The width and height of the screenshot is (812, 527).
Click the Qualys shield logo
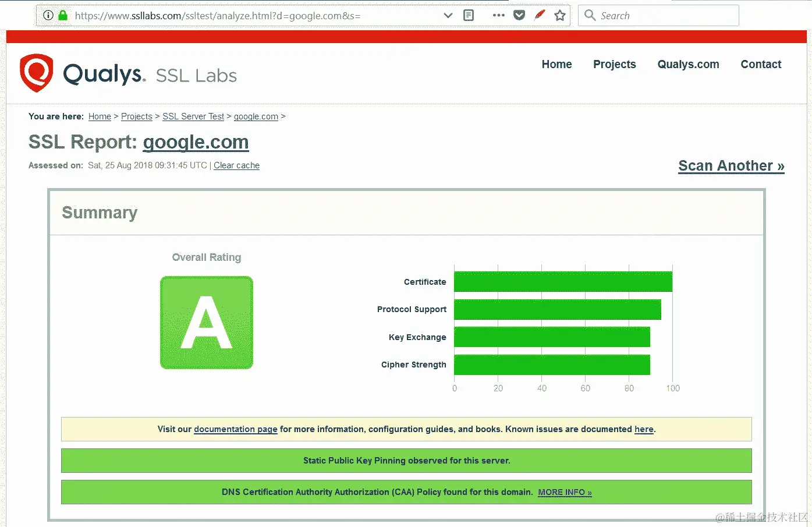click(36, 73)
